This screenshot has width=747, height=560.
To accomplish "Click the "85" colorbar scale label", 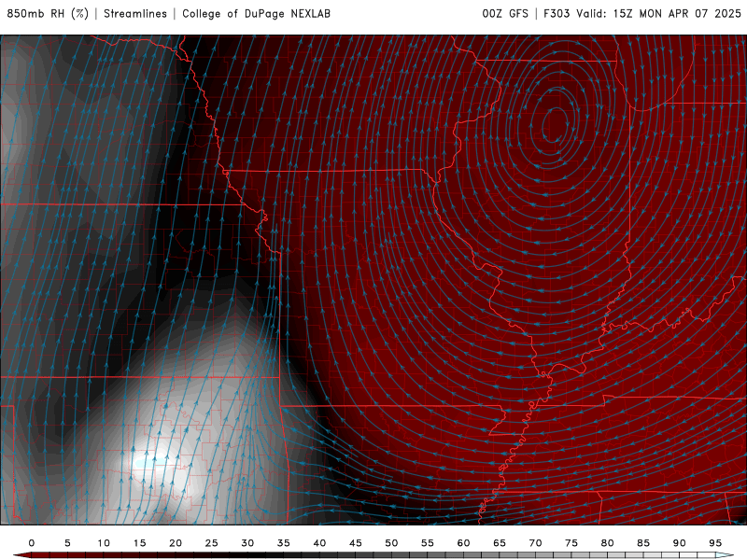I will click(x=643, y=543).
